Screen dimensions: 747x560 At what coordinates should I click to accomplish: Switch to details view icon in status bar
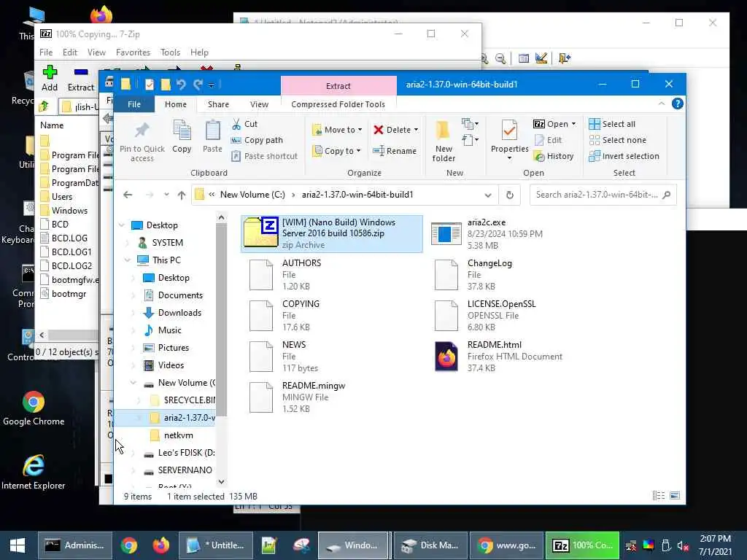pos(659,496)
